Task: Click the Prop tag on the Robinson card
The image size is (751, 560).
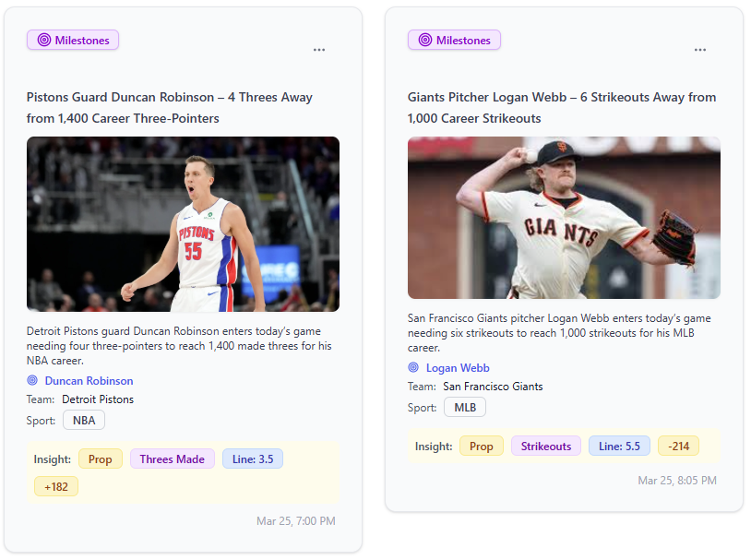Action: pos(100,459)
